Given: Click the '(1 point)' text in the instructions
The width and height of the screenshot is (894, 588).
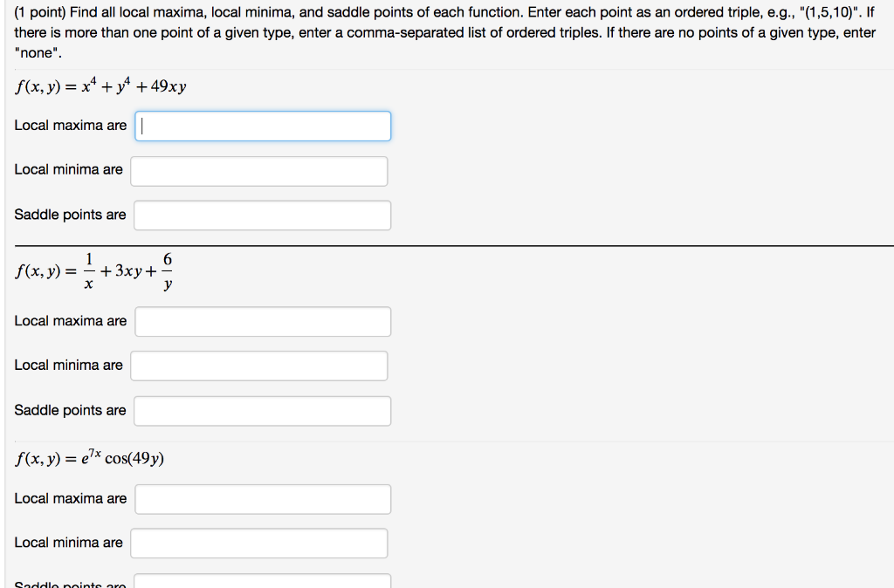Looking at the screenshot, I should (41, 10).
